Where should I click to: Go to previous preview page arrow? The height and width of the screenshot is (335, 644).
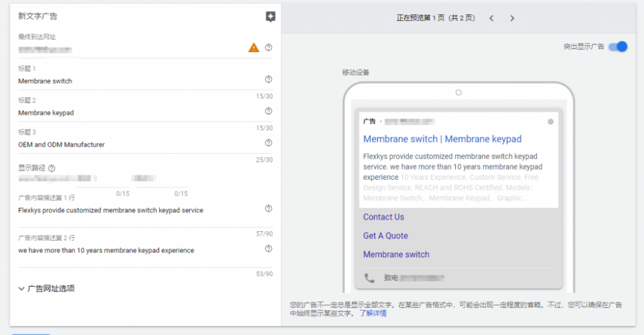491,18
